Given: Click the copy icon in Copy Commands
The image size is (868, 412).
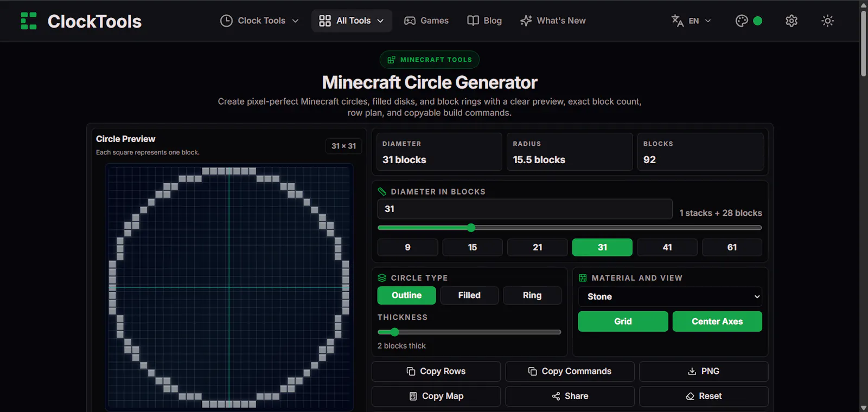Looking at the screenshot, I should [533, 371].
